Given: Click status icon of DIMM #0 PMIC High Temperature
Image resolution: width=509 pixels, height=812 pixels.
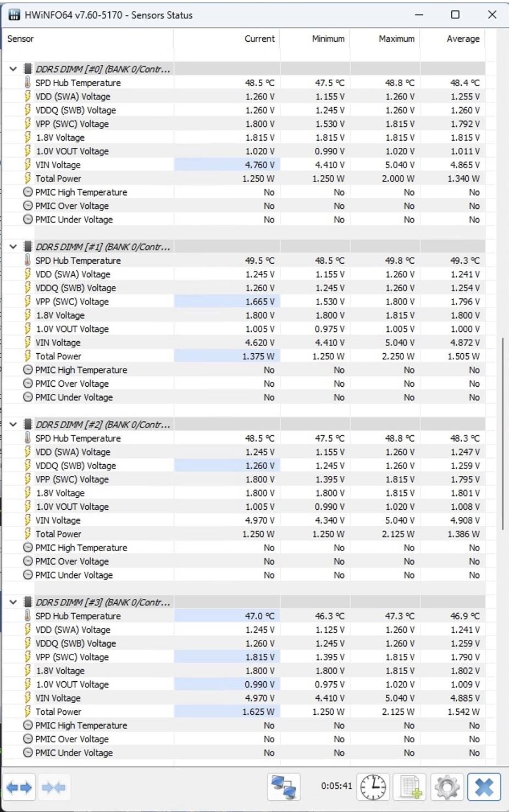Looking at the screenshot, I should coord(28,192).
